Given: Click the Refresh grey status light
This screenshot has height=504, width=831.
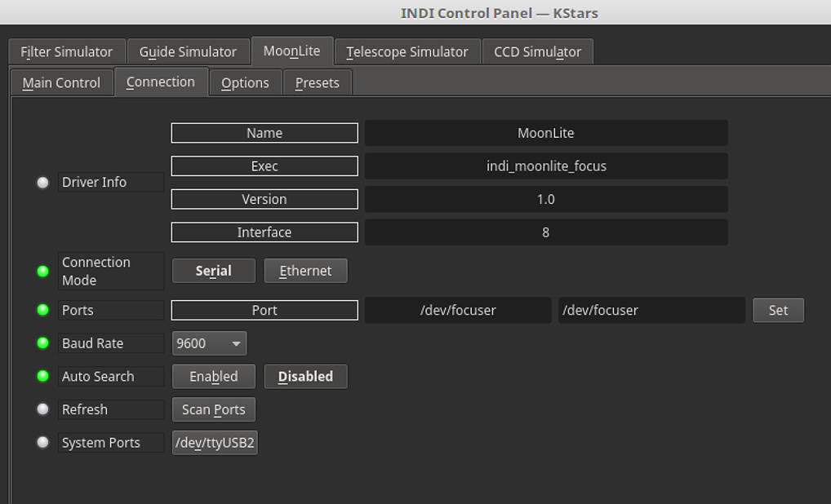Looking at the screenshot, I should point(42,409).
